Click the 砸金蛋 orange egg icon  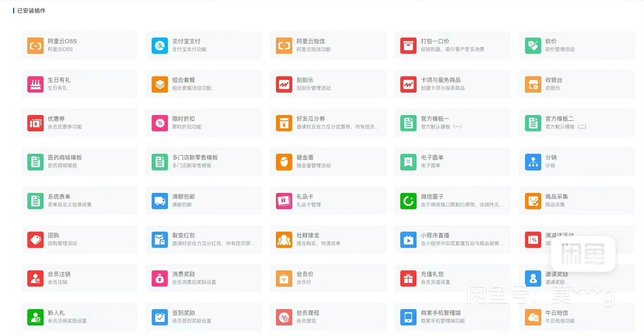click(x=284, y=162)
